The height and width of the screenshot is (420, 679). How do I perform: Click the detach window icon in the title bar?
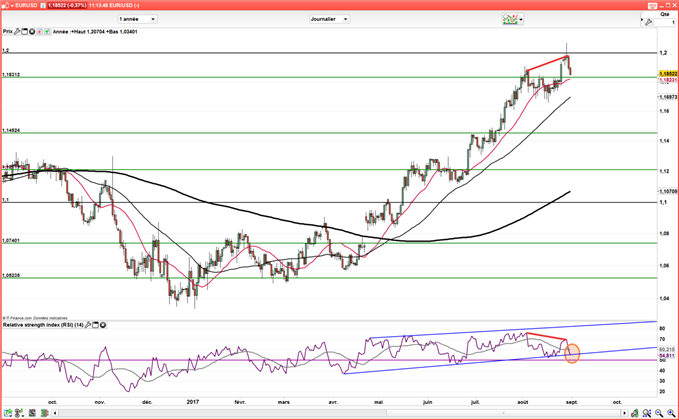pyautogui.click(x=653, y=6)
